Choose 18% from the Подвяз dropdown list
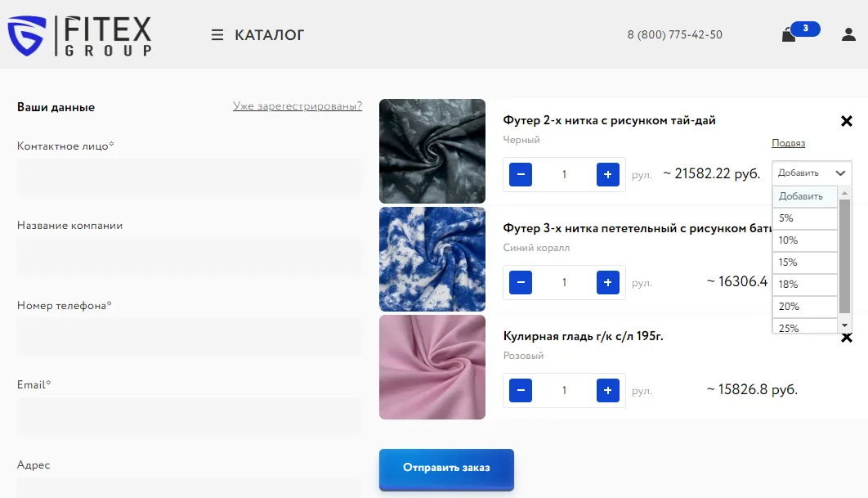The height and width of the screenshot is (498, 868). click(804, 285)
